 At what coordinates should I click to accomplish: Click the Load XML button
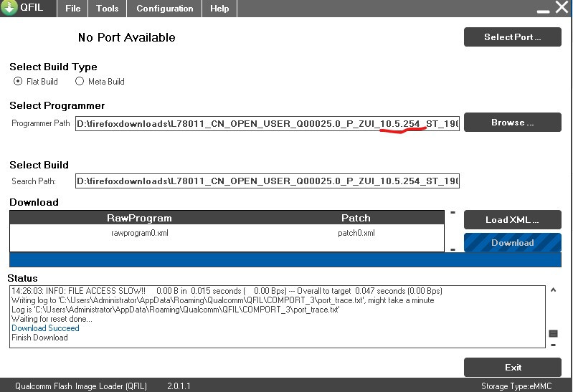pos(512,219)
